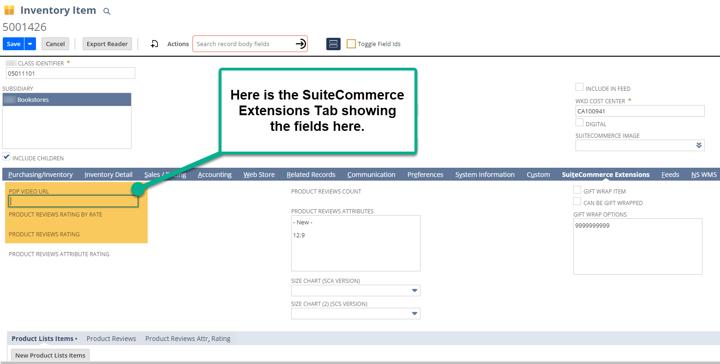This screenshot has width=720, height=364.
Task: Check the Include In Feed checkbox
Action: 579,87
